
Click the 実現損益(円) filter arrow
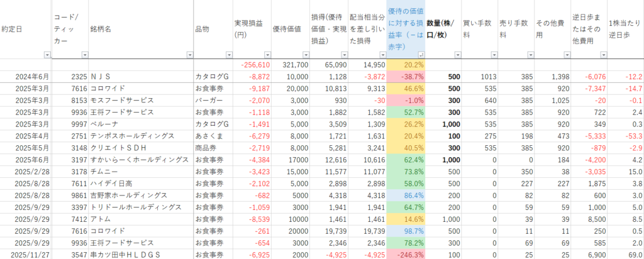pos(267,55)
